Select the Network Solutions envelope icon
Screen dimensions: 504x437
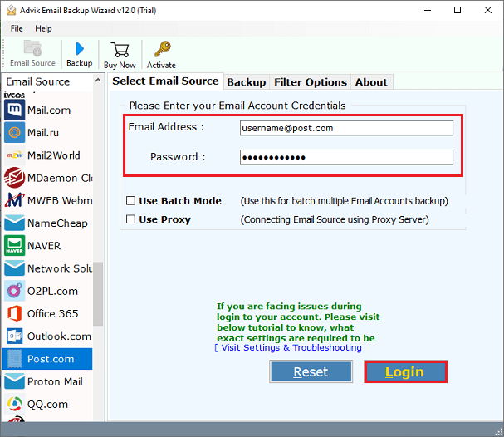pos(14,268)
